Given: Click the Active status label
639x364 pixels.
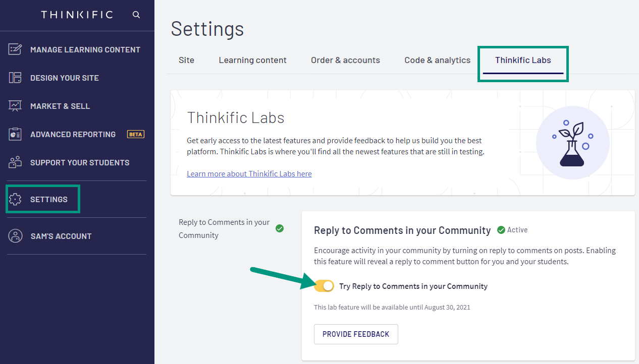Looking at the screenshot, I should click(517, 230).
